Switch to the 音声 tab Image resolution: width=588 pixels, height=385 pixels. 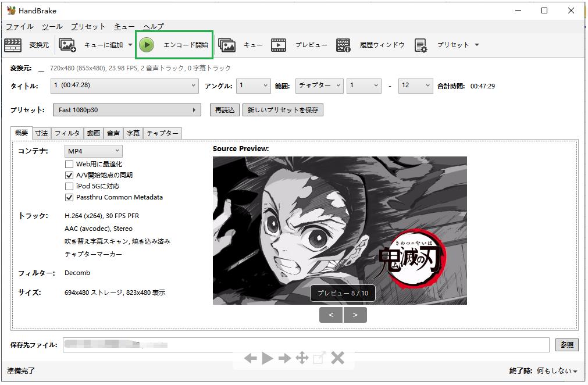pyautogui.click(x=113, y=133)
